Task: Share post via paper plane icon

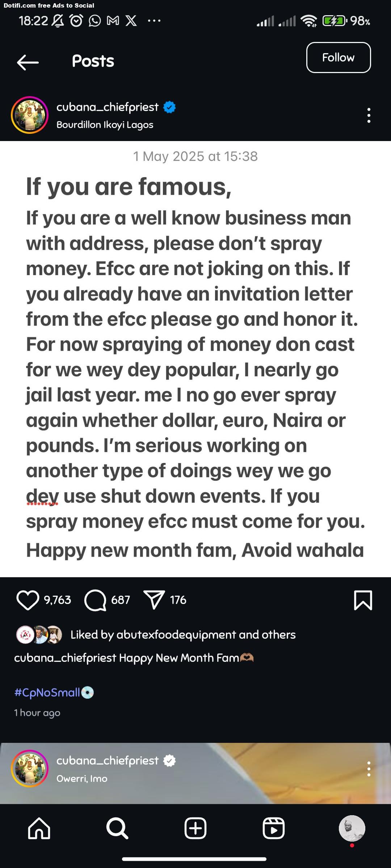Action: 154,600
